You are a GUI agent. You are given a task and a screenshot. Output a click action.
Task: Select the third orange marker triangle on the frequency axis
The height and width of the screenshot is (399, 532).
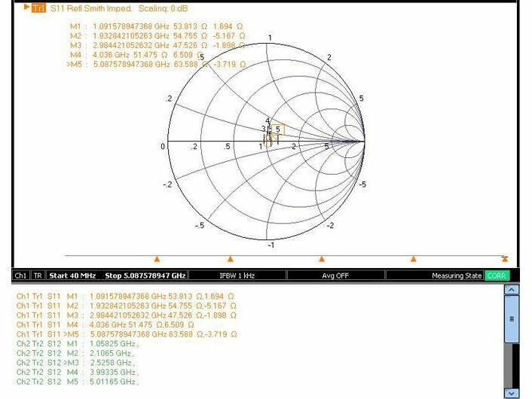[322, 259]
